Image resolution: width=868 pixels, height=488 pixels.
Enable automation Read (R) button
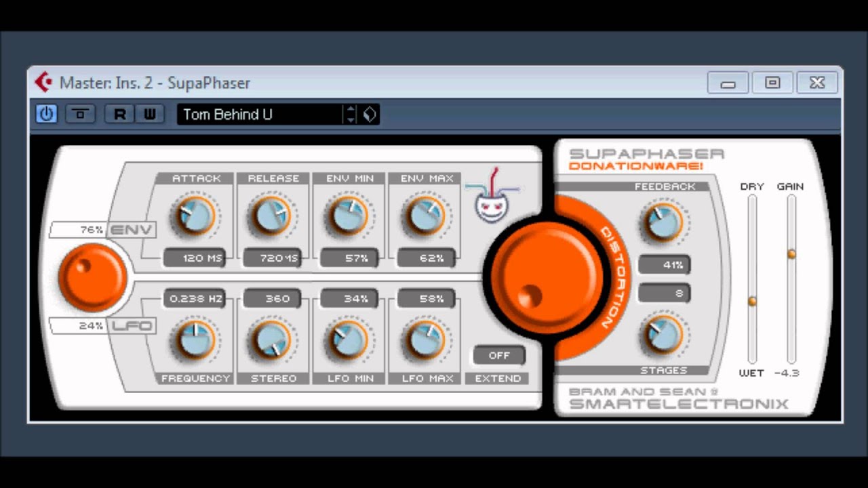pos(120,114)
